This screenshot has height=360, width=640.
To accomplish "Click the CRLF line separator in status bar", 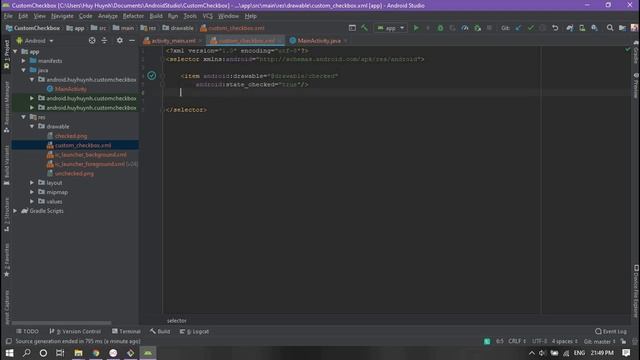I will [517, 341].
